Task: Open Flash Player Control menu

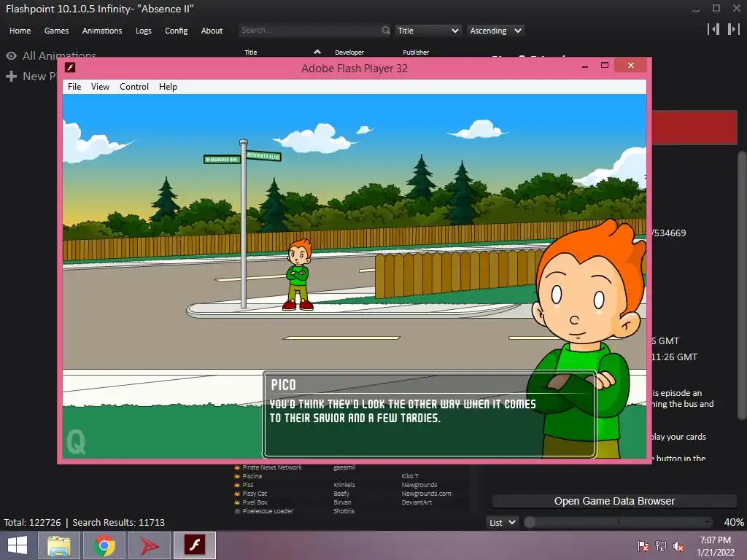Action: click(x=134, y=87)
